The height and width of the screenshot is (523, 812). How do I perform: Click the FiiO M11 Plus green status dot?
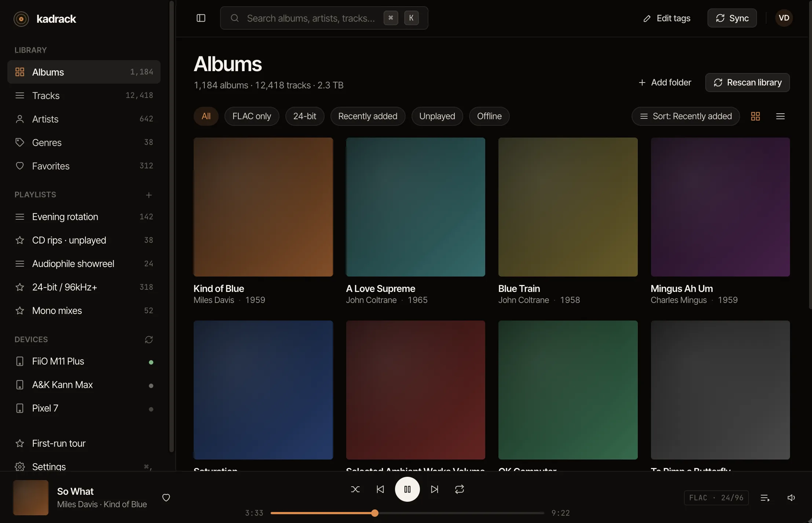(151, 362)
